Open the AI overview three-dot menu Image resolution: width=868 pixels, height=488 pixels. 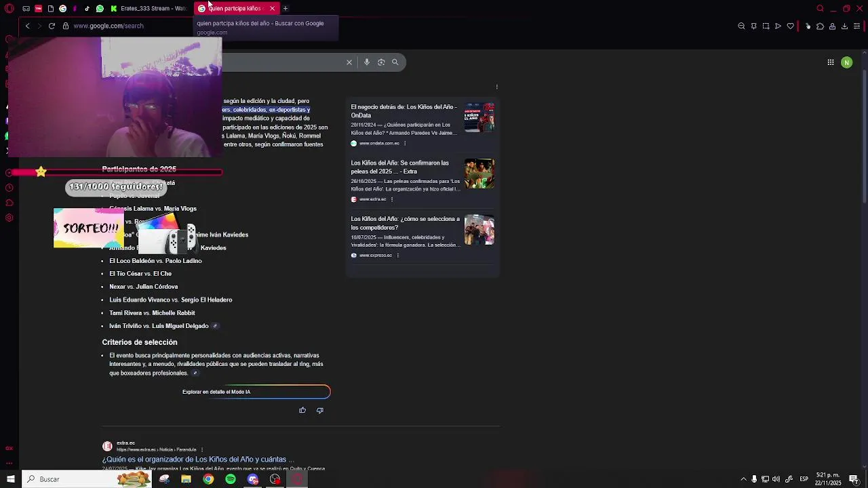[497, 87]
